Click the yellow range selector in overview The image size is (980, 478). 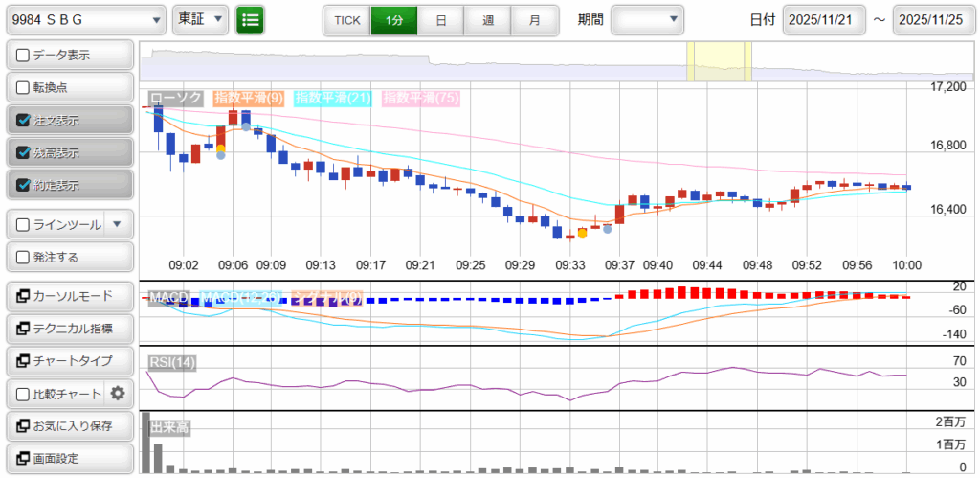707,62
